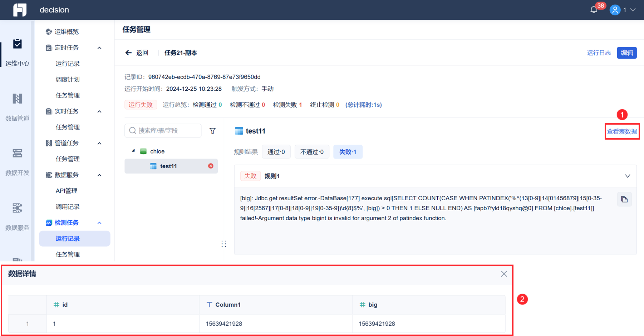This screenshot has width=644, height=336.
Task: Click the 数据服务 group icon in menu
Action: [49, 175]
